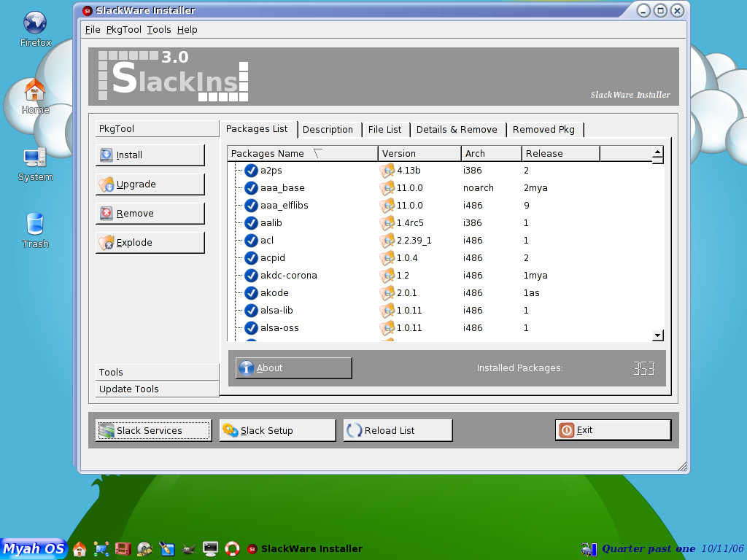This screenshot has width=747, height=560.
Task: Launch Slack Setup
Action: point(278,430)
